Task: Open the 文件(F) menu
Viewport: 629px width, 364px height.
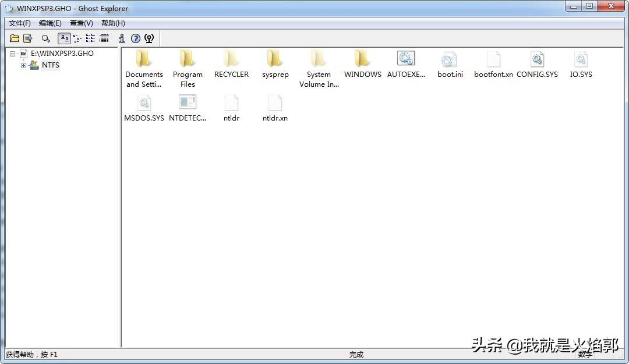Action: 20,23
